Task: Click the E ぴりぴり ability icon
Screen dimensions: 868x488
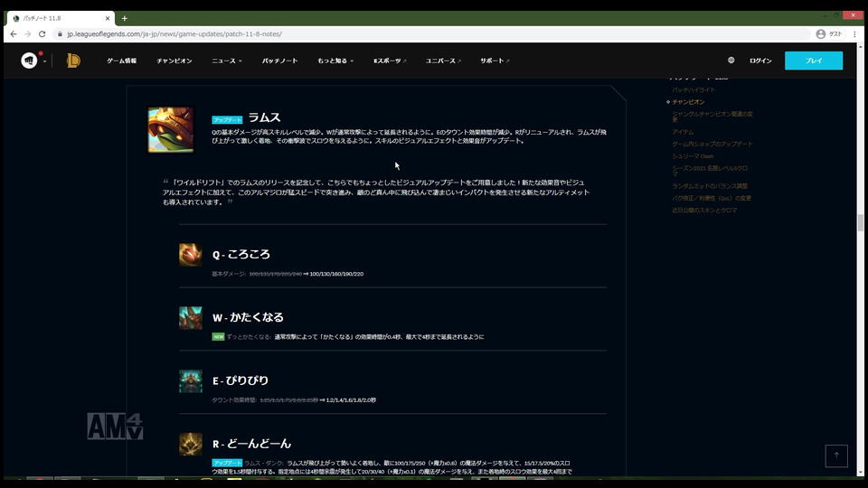Action: point(191,381)
